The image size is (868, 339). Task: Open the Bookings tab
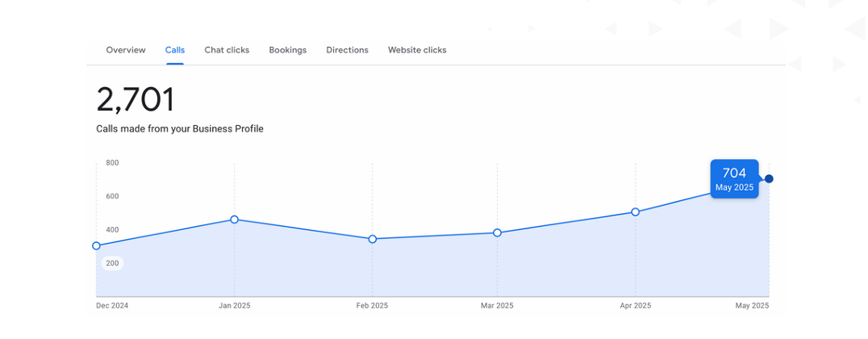click(288, 50)
